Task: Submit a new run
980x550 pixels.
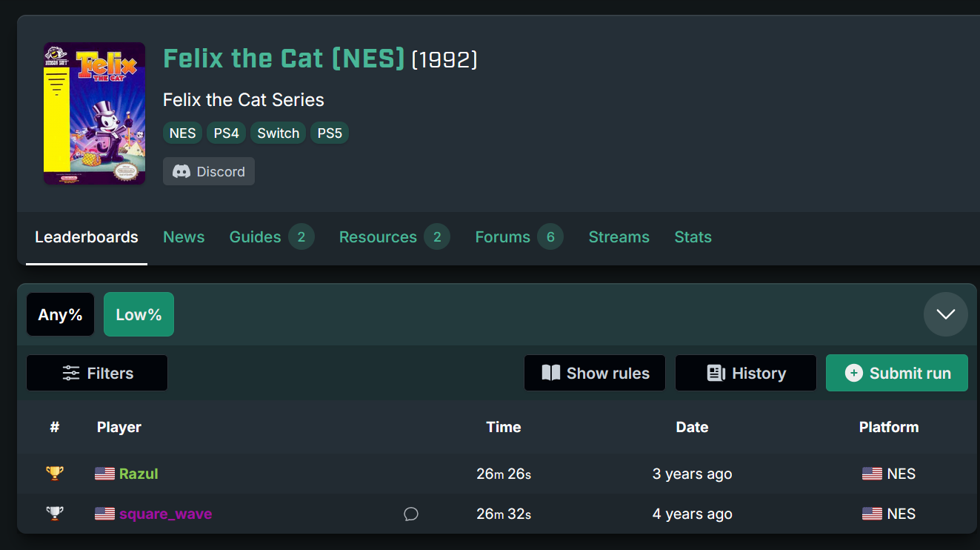Action: point(897,373)
